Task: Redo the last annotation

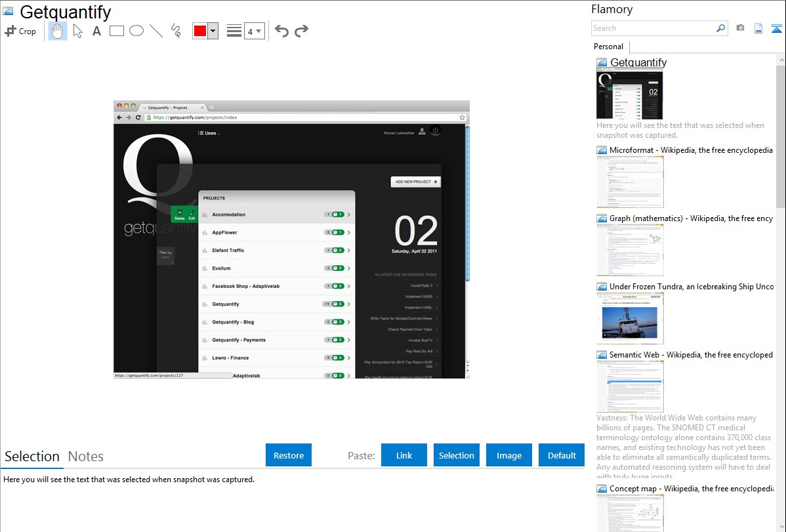Action: (x=301, y=31)
